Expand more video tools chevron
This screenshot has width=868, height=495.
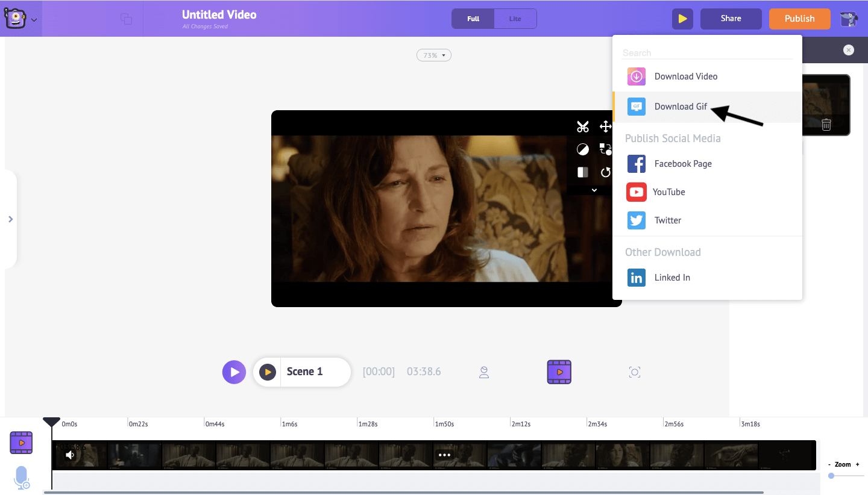(x=594, y=190)
